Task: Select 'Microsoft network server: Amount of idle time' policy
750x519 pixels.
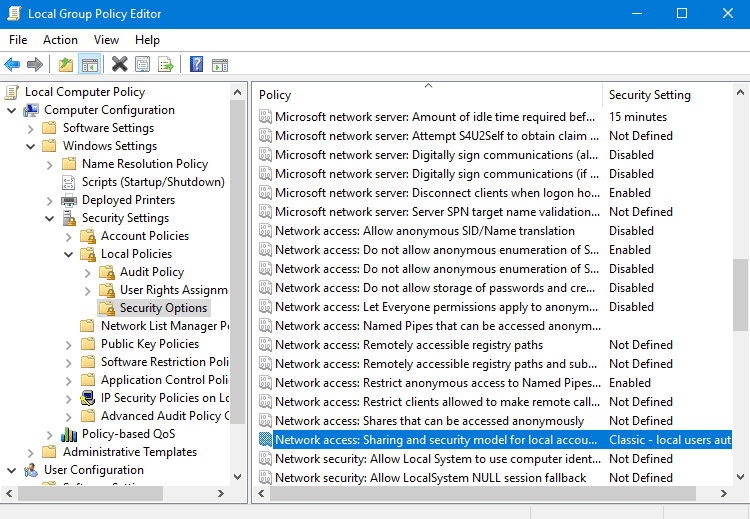Action: coord(495,117)
